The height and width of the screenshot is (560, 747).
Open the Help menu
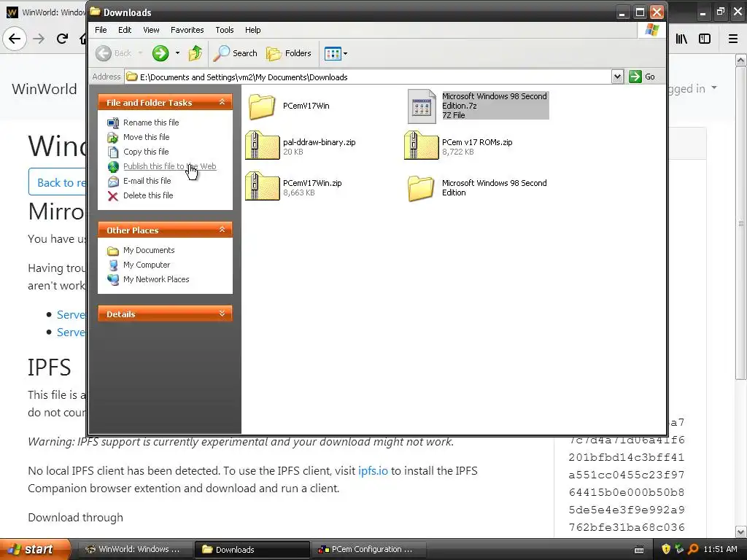[x=253, y=30]
